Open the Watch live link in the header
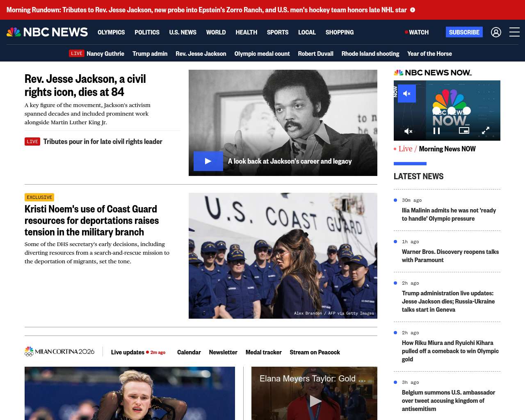This screenshot has width=525, height=420. pyautogui.click(x=417, y=32)
